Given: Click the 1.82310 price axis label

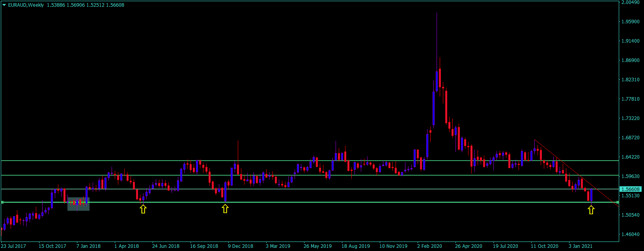Looking at the screenshot, I should click(x=631, y=80).
